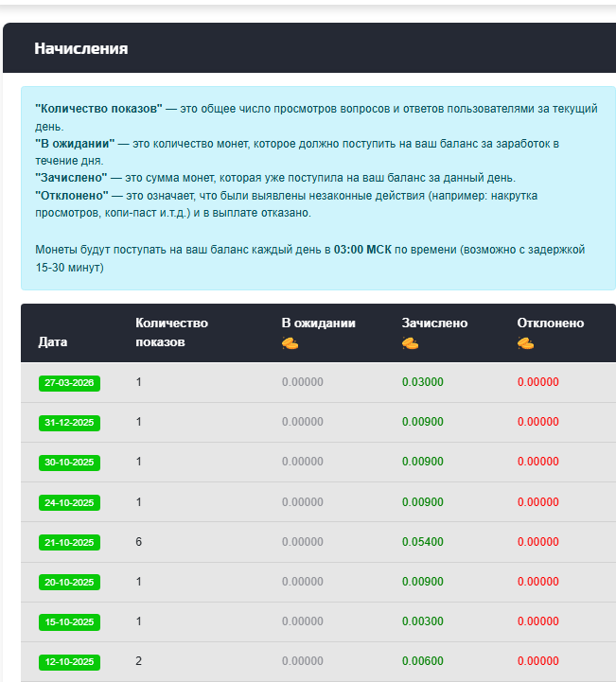Viewport: 616px width, 682px height.
Task: Click the coin icon under "В ожидании"
Action: point(290,343)
